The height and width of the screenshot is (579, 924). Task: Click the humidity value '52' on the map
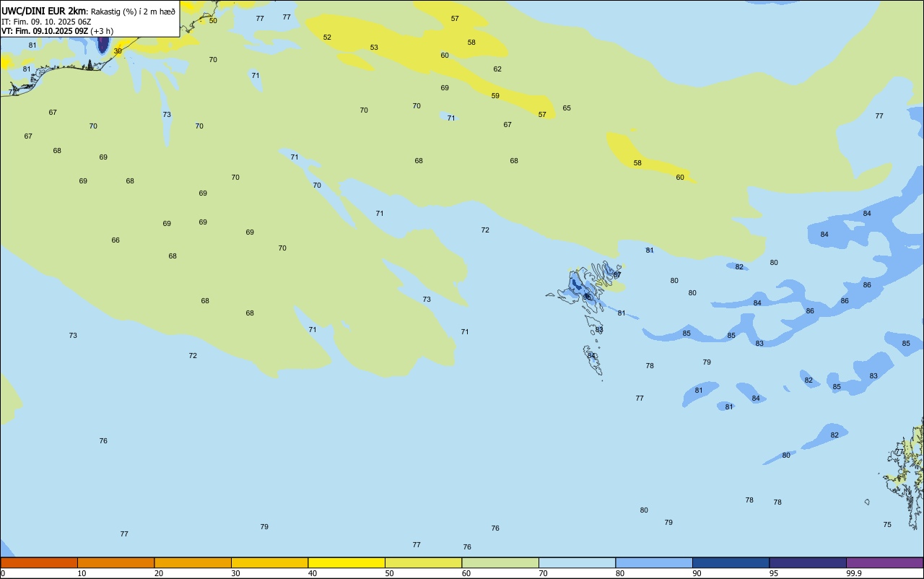327,38
